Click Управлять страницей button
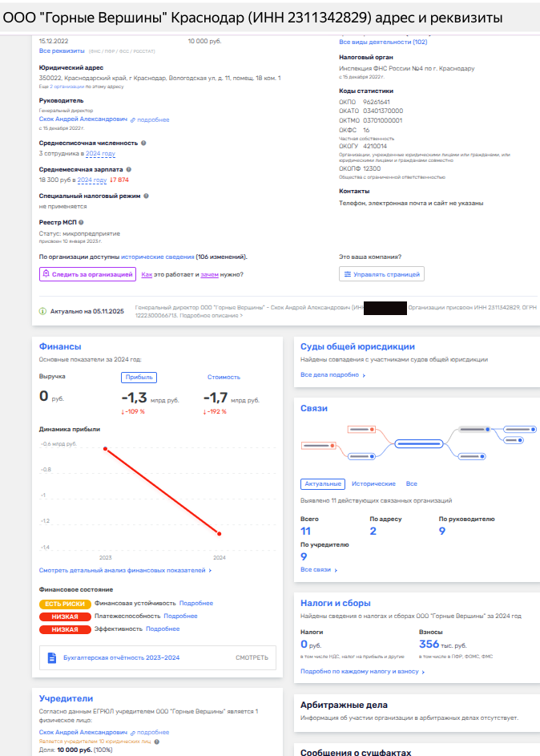Viewport: 540px width, 756px height. pyautogui.click(x=381, y=274)
